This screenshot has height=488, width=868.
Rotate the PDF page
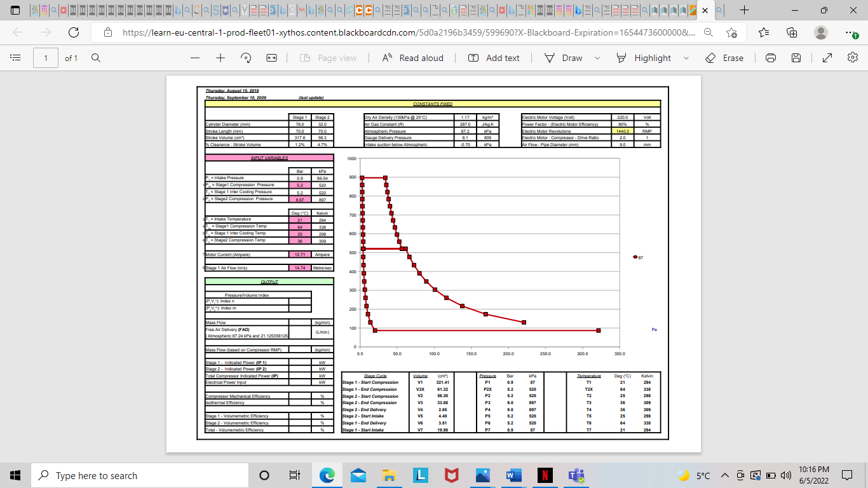coord(246,58)
